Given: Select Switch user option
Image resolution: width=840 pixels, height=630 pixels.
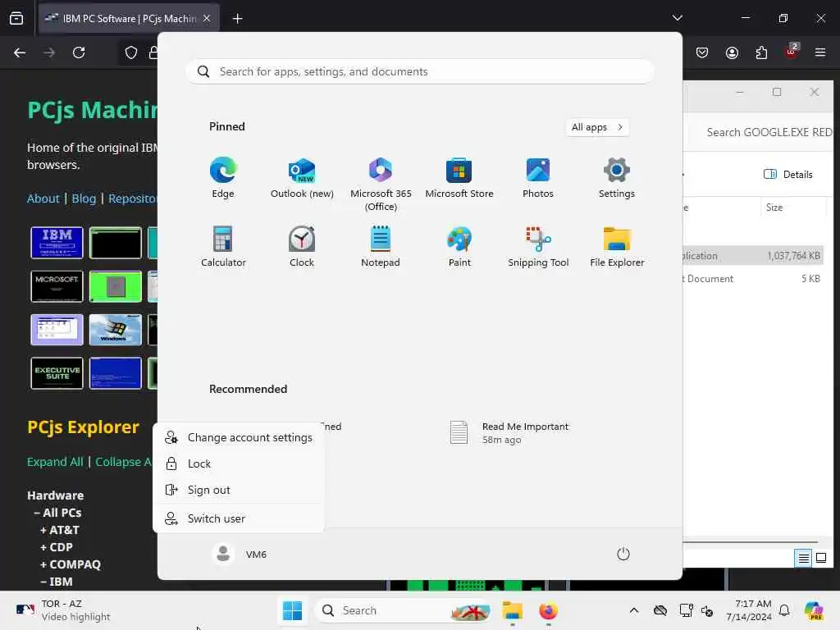Looking at the screenshot, I should (x=239, y=518).
